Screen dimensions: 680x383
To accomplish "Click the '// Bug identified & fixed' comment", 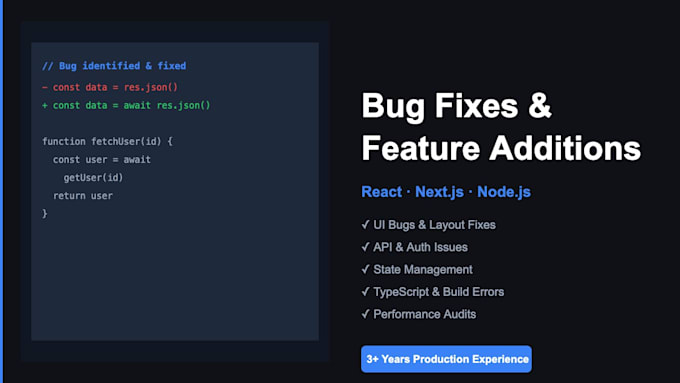I will [114, 66].
